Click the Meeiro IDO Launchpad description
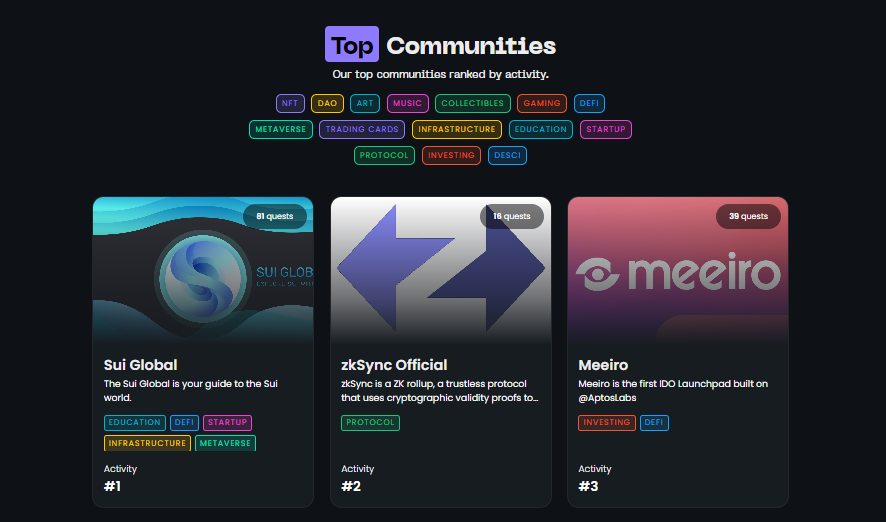The width and height of the screenshot is (886, 522). click(x=673, y=390)
